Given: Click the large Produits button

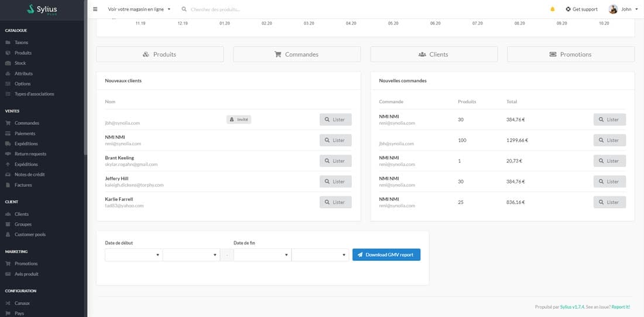Looking at the screenshot, I should (x=160, y=54).
